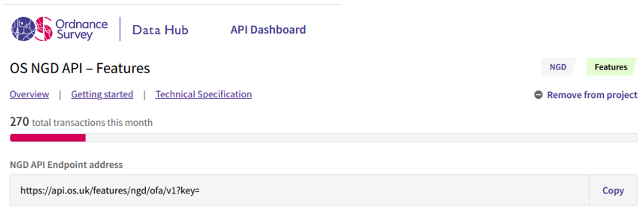This screenshot has width=644, height=212.
Task: Open the Data Hub home link
Action: click(x=160, y=30)
